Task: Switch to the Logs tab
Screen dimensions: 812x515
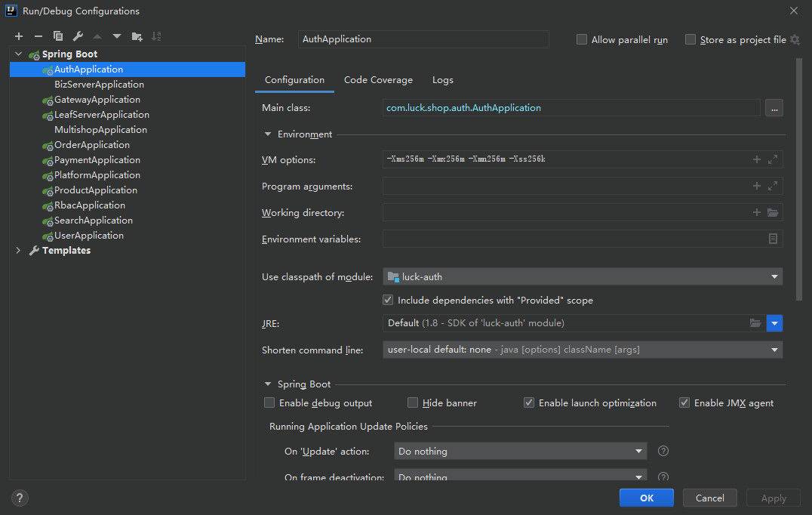Action: tap(442, 80)
